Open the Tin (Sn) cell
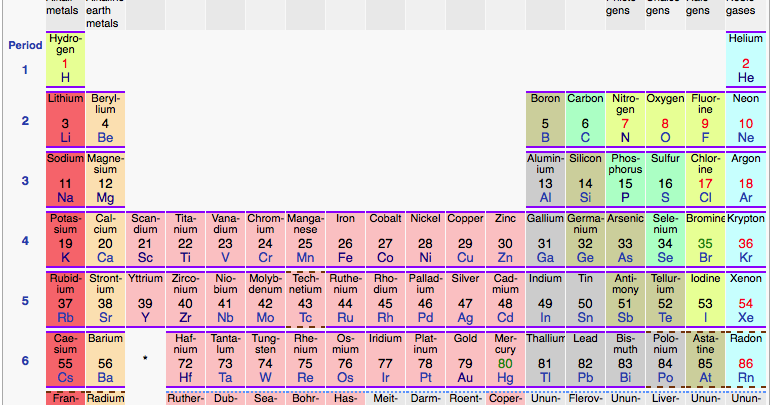 pos(585,299)
